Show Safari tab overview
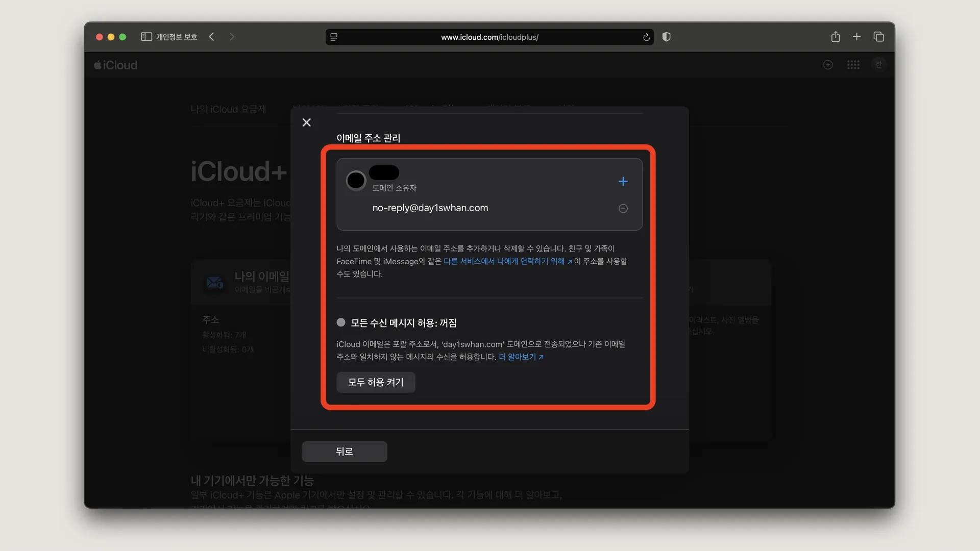 pos(878,37)
